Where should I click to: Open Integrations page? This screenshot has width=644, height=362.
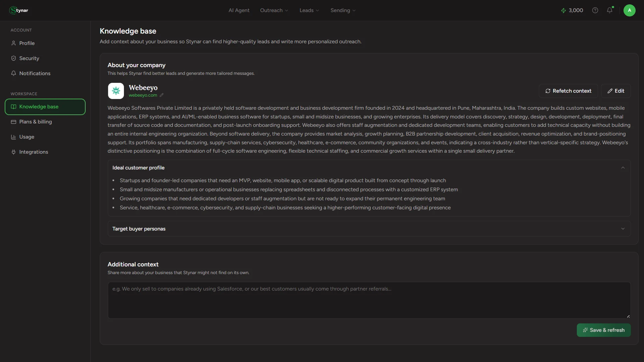(45, 152)
